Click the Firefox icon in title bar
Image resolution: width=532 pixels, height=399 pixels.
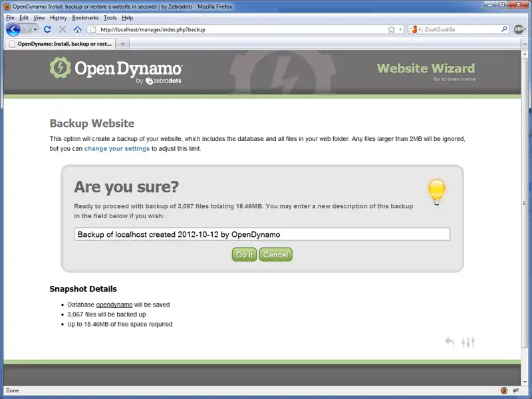pyautogui.click(x=7, y=7)
